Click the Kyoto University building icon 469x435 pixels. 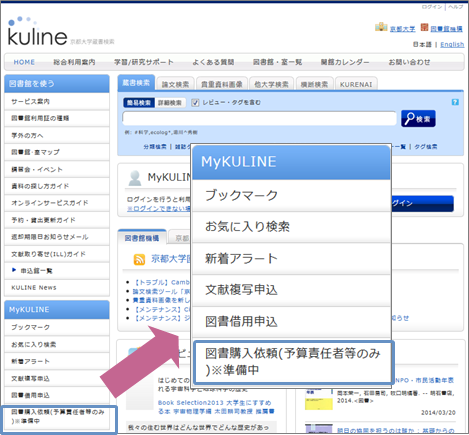381,27
